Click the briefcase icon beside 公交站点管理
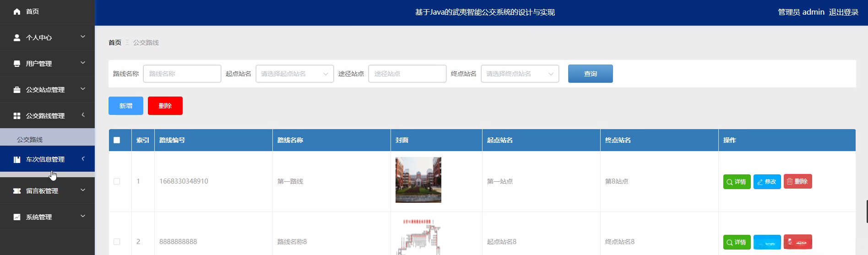Screen dimensions: 868x255 [17, 90]
